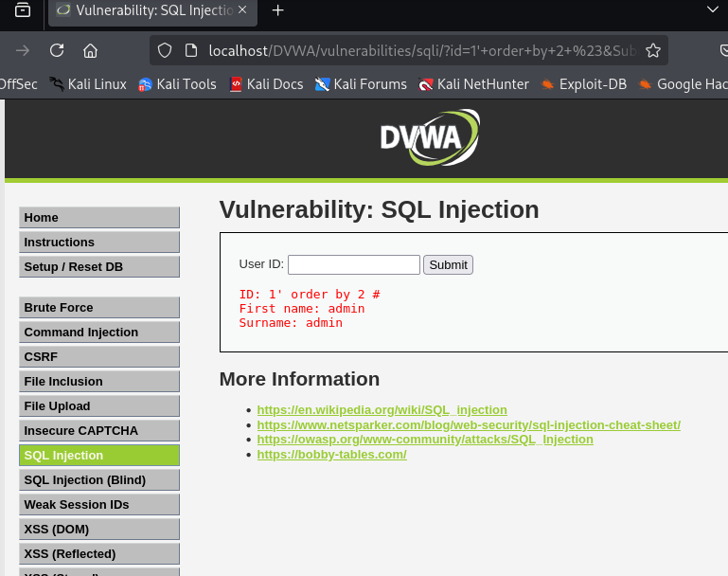Open the bobby-tables.com link

(332, 455)
